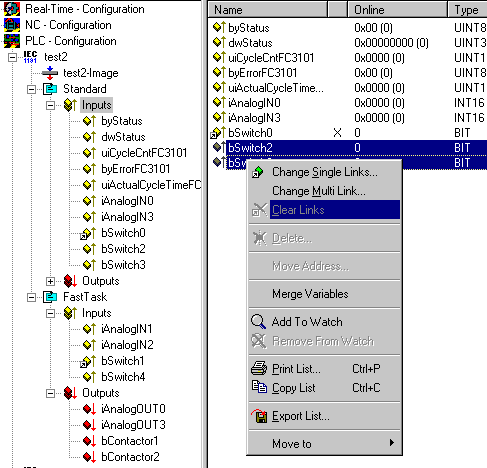Screen dimensions: 487x468
Task: Click the icon beside byStatus in the list
Action: click(219, 27)
